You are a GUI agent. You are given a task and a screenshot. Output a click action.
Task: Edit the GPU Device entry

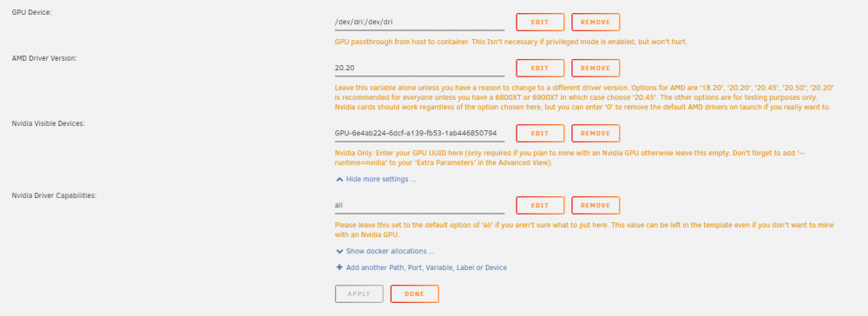pyautogui.click(x=540, y=22)
